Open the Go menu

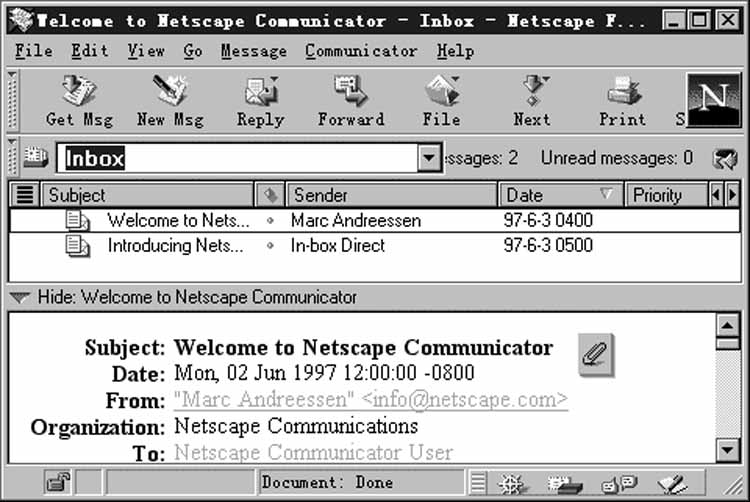coord(193,51)
